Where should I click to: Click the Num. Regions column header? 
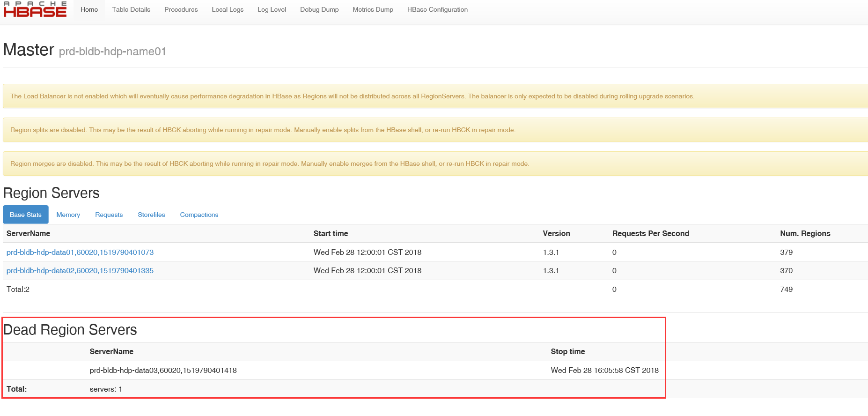(x=805, y=233)
